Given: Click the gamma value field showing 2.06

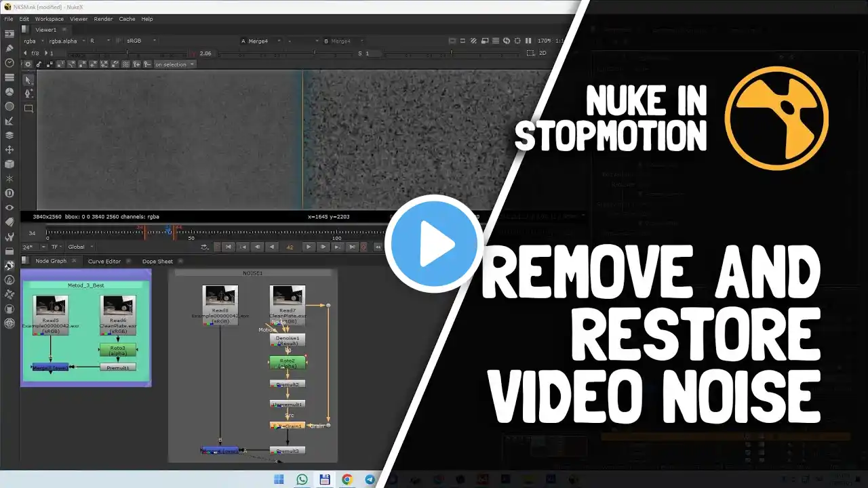Looking at the screenshot, I should click(207, 53).
